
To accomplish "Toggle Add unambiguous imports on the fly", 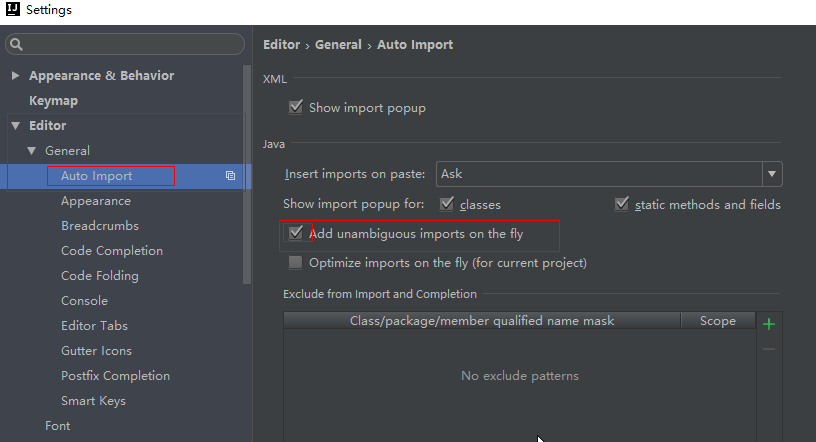I will 296,233.
